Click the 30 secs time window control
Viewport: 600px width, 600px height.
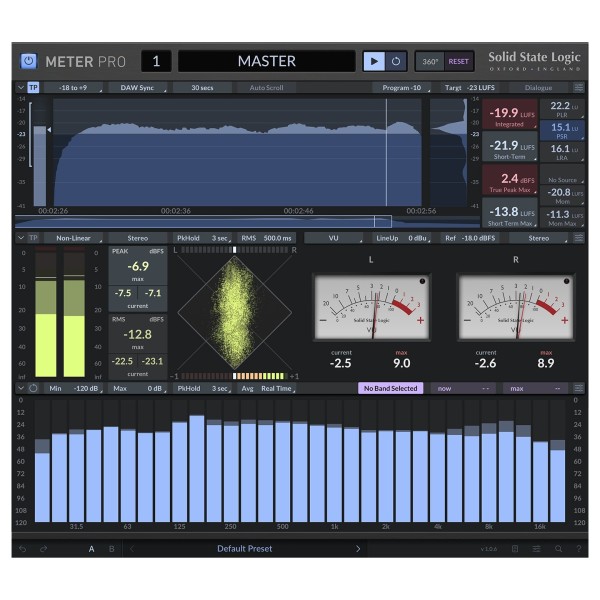click(202, 88)
